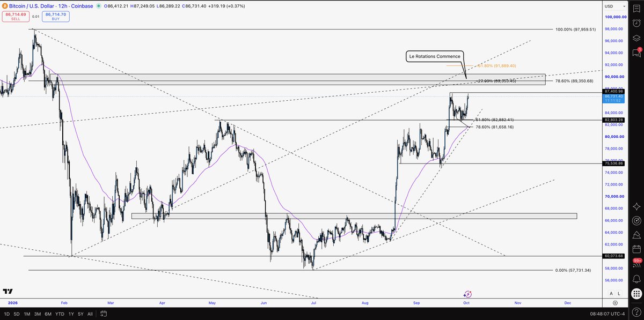Open the round apps grid button
The image size is (644, 320).
[636, 293]
